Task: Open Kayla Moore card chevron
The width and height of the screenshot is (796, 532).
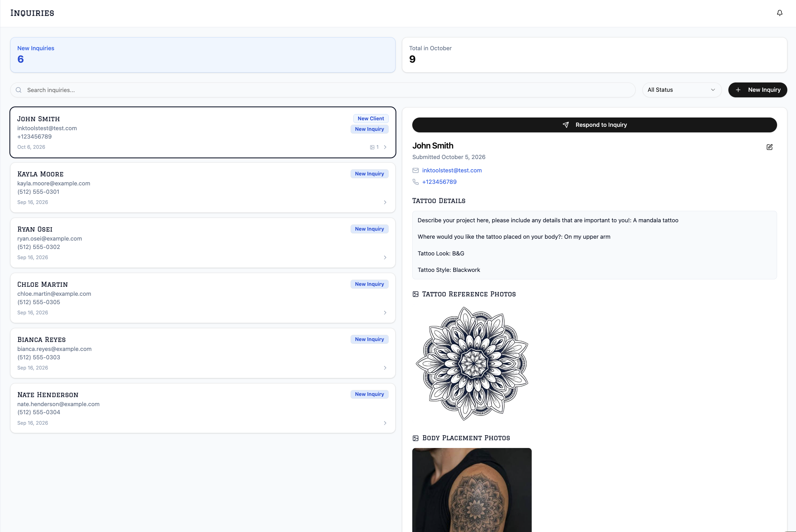Action: (385, 202)
